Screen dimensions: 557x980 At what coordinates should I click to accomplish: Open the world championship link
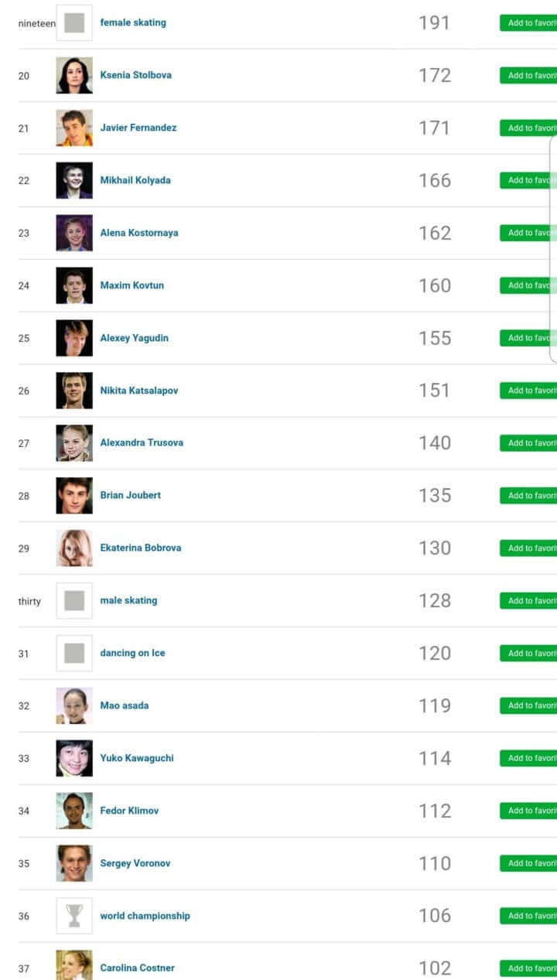[x=145, y=916]
